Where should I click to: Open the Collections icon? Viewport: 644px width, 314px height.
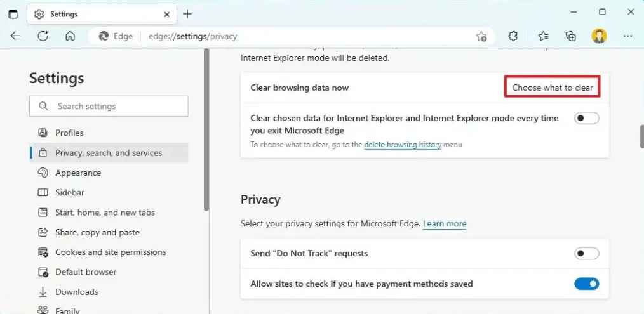571,36
